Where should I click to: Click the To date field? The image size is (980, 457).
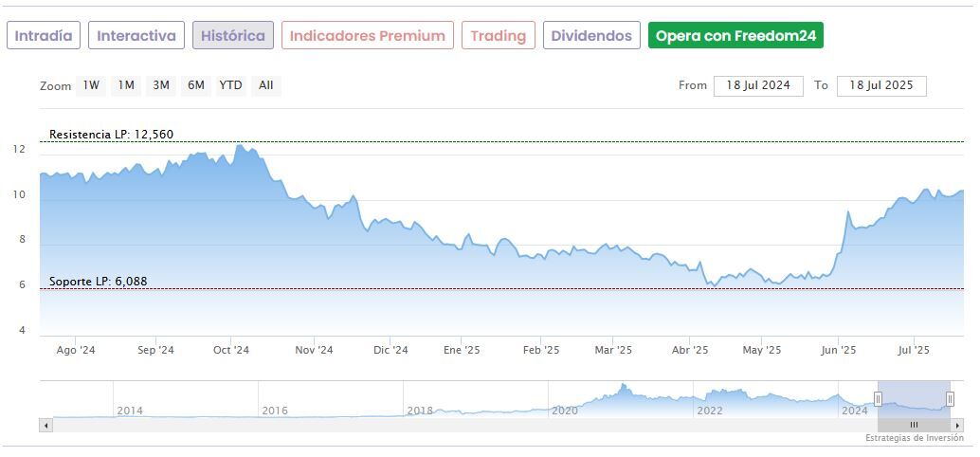pos(881,85)
